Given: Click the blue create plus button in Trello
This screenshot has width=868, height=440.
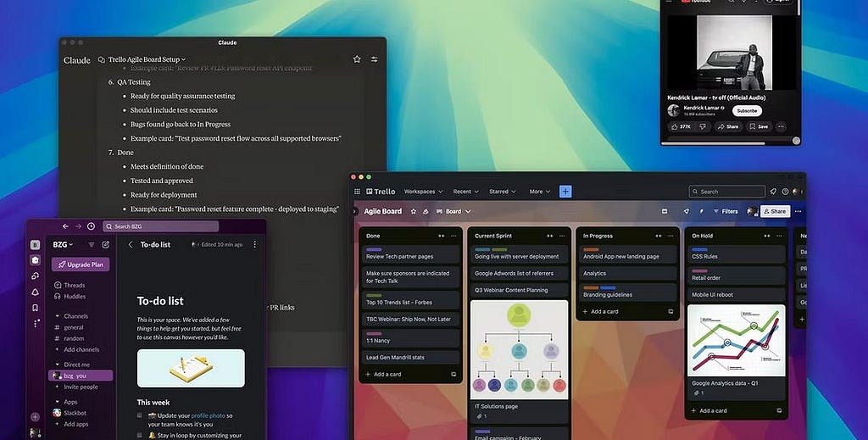Looking at the screenshot, I should [x=565, y=192].
